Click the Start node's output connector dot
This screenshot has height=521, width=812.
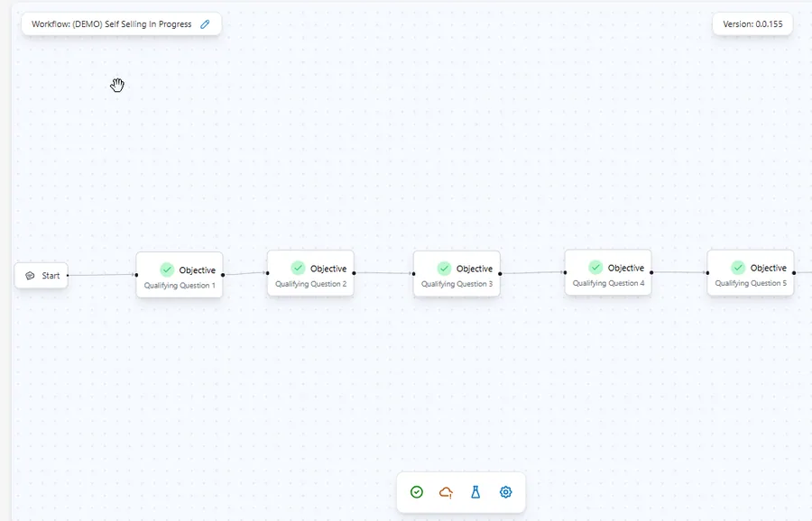click(x=68, y=275)
